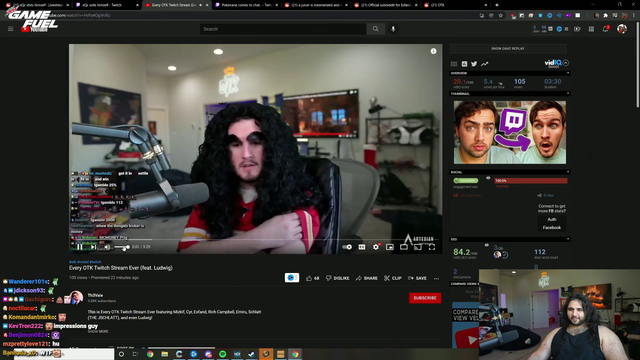
Task: Collapse the Thumbnail section
Action: pos(568,93)
